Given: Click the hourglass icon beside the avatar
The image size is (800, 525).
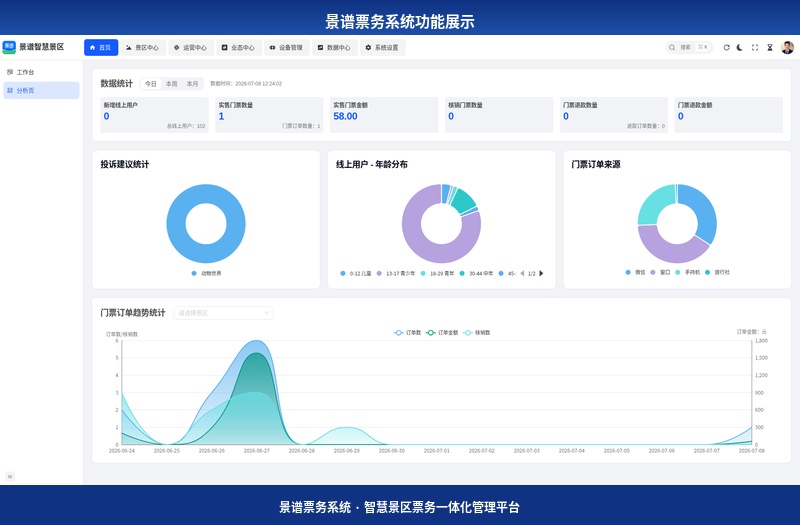Looking at the screenshot, I should point(770,47).
